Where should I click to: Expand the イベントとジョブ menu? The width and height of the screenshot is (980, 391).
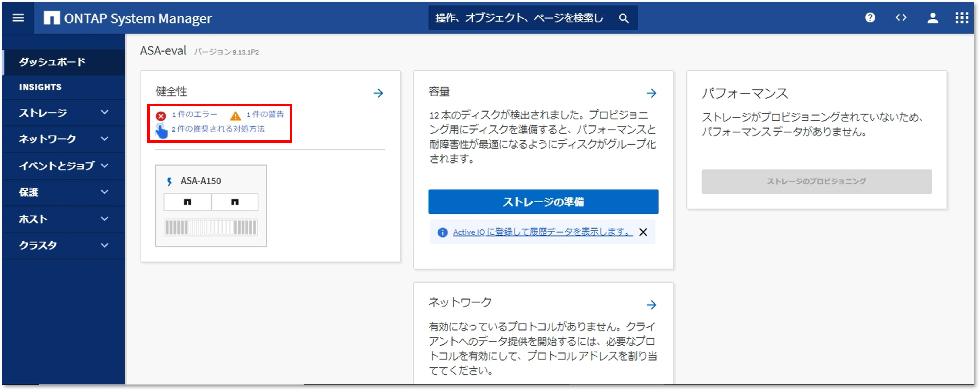tap(64, 166)
